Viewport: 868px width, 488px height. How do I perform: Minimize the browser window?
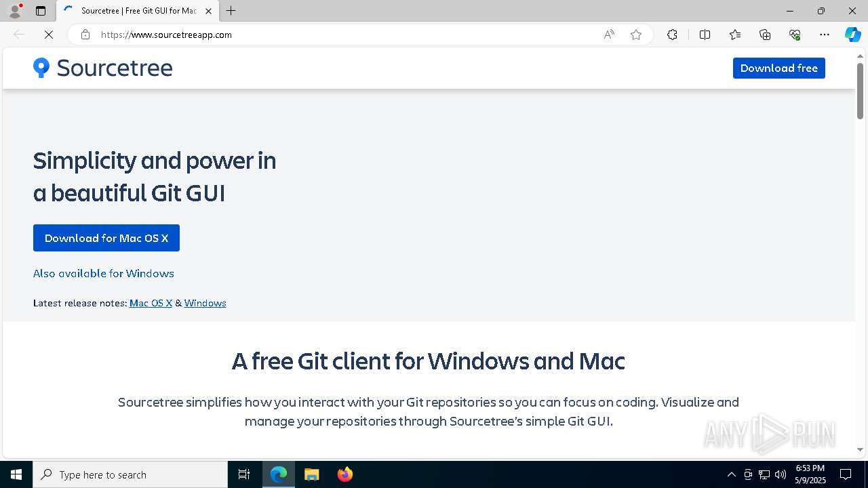pos(790,11)
